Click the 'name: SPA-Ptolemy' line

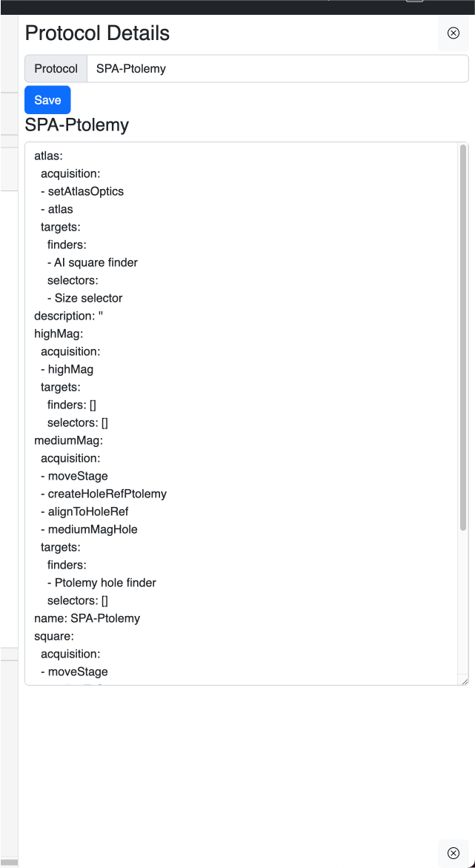pyautogui.click(x=87, y=618)
